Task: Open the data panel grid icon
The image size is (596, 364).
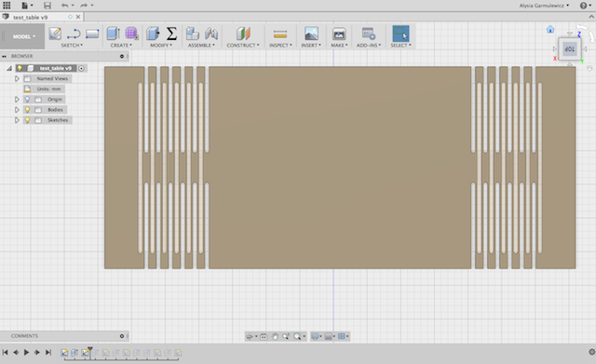Action: (x=7, y=6)
